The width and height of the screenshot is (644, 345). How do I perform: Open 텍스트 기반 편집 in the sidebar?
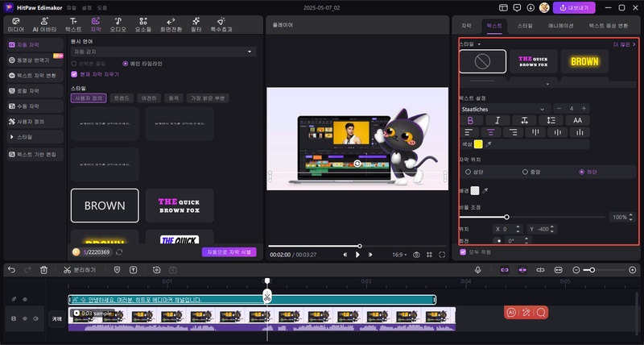tap(35, 155)
